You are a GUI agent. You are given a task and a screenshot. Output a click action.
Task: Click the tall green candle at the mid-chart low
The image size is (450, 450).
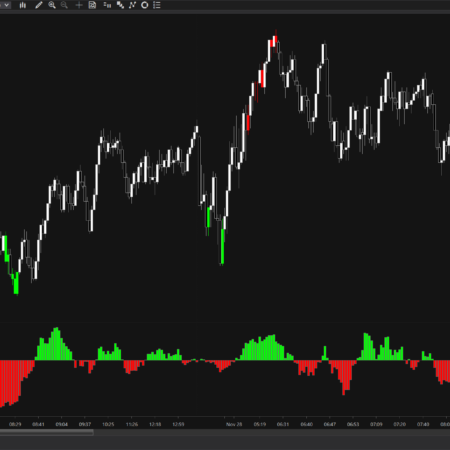coord(222,246)
